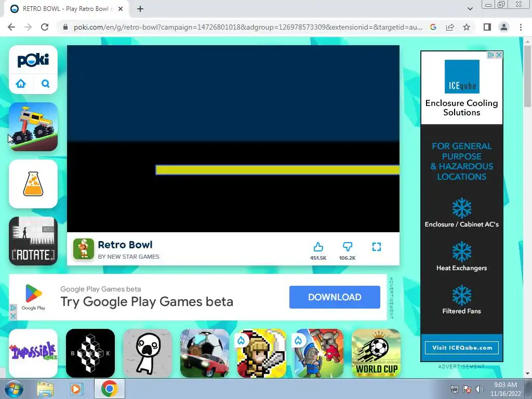The height and width of the screenshot is (399, 532).
Task: Click the DOWNLOAD button in ad
Action: pyautogui.click(x=335, y=297)
